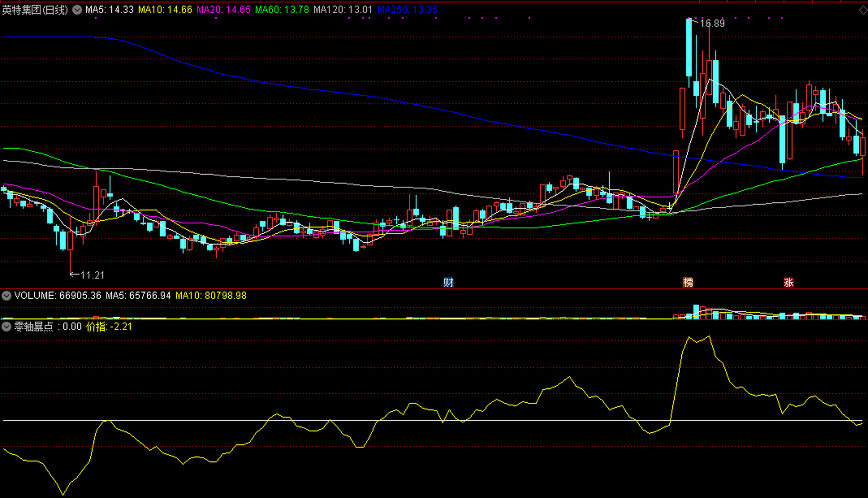The image size is (868, 498).
Task: Click the 涨 limit-up marker icon
Action: [788, 282]
